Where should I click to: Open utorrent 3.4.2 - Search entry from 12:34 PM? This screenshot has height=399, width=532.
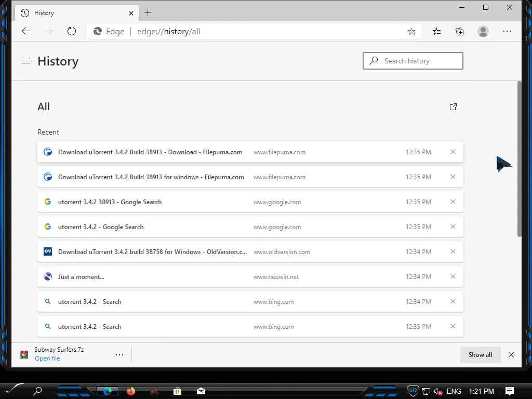coord(250,302)
